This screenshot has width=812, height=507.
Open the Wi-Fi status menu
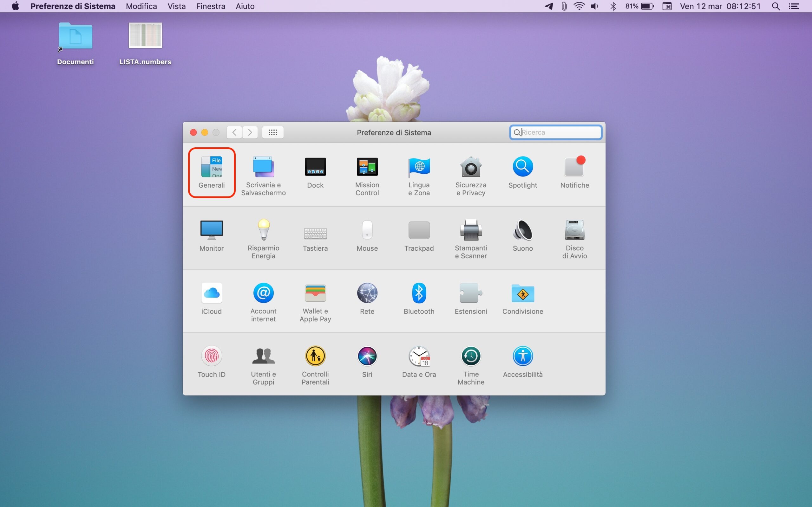[x=579, y=6]
